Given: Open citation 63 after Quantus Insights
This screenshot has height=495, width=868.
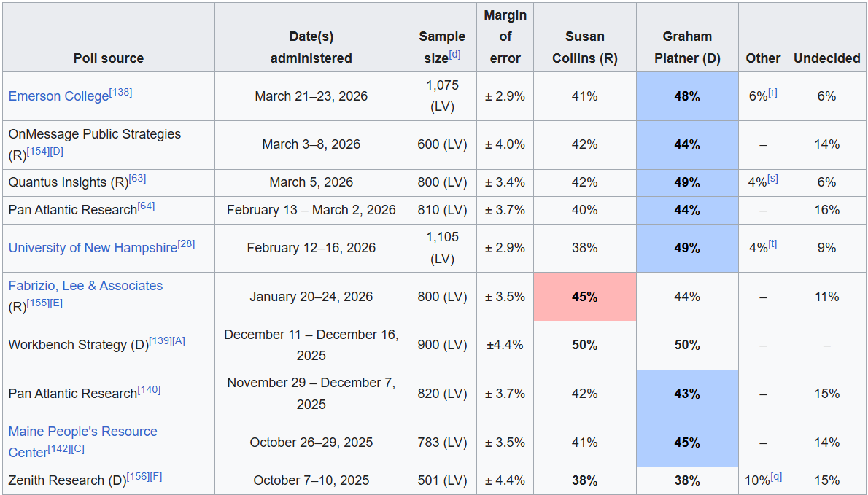Looking at the screenshot, I should [x=137, y=179].
